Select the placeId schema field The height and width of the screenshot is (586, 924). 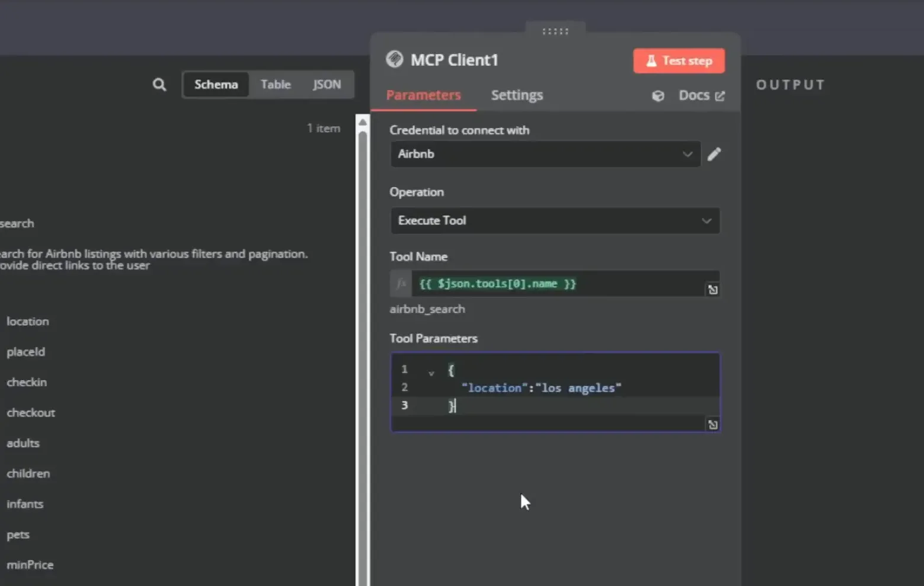25,351
